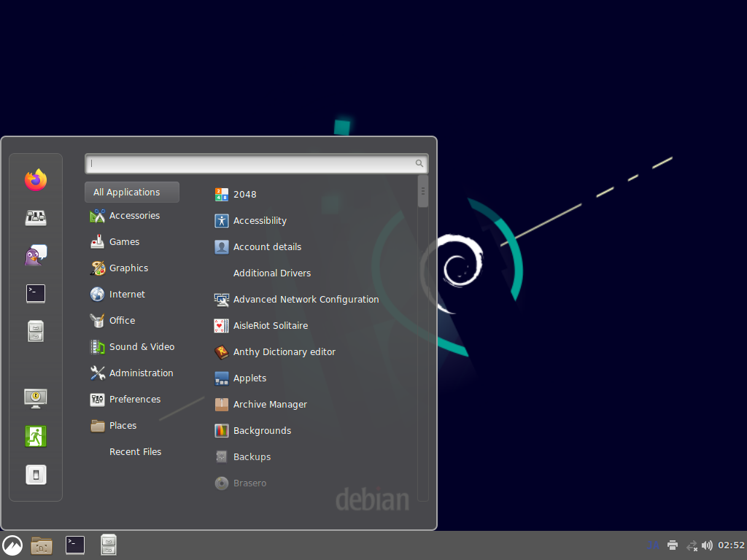Click the application list scrollbar
Viewport: 747px width, 560px height.
click(x=422, y=191)
